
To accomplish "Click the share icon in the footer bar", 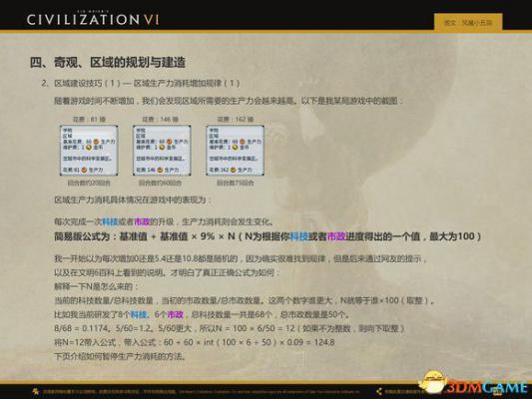I will (x=379, y=392).
